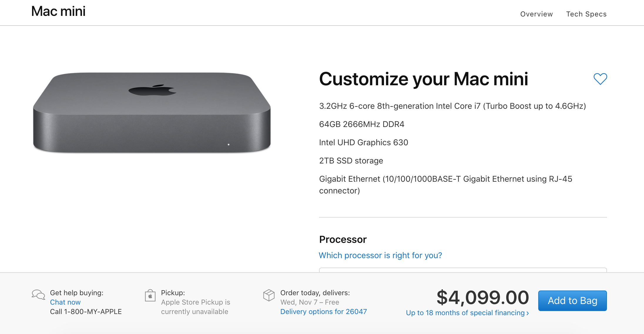This screenshot has width=644, height=334.
Task: Open 'Which processor is right for you?'
Action: (x=380, y=255)
